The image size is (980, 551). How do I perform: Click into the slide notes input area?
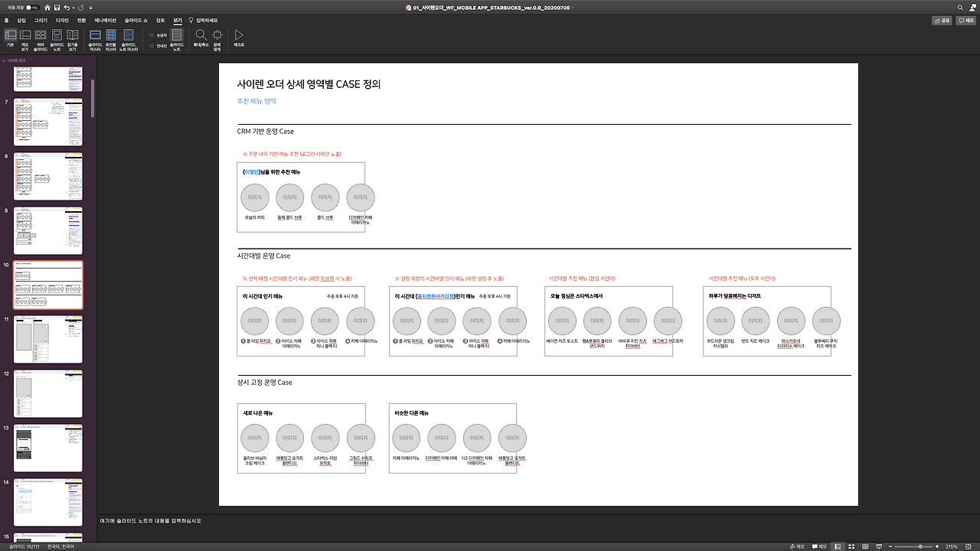[x=537, y=528]
